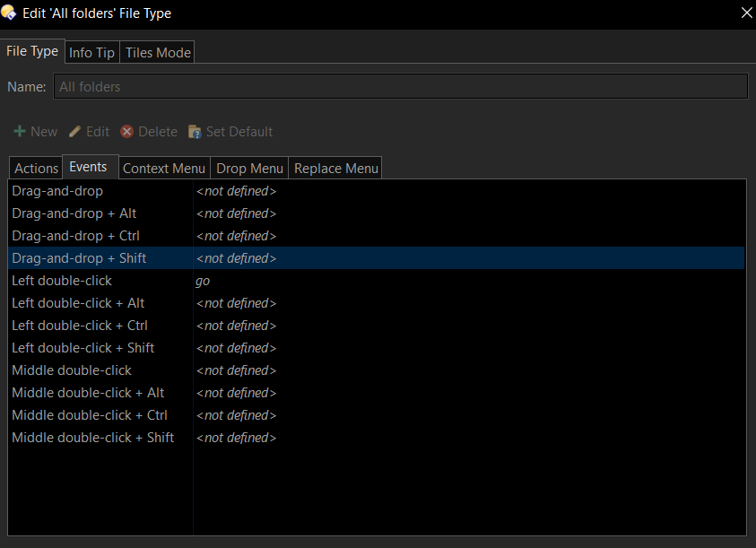Close the Edit File Type dialog

[x=745, y=13]
